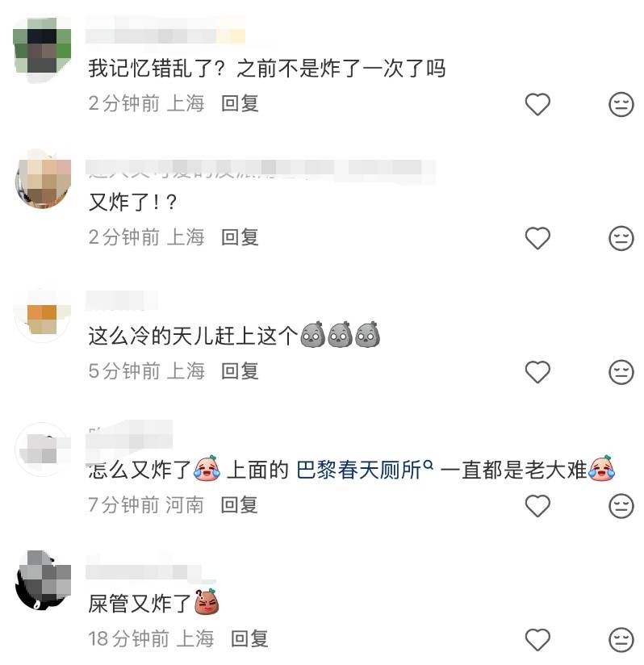Reply to the '又炸了!?' comment
Image resolution: width=644 pixels, height=665 pixels.
click(x=240, y=237)
